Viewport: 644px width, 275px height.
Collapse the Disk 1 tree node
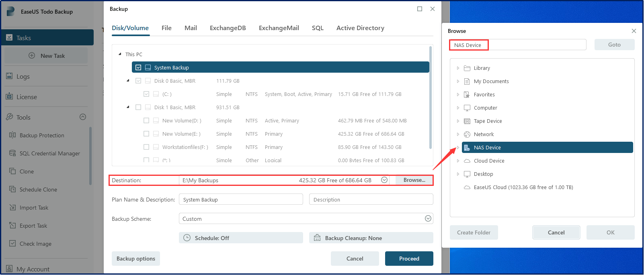coord(128,107)
